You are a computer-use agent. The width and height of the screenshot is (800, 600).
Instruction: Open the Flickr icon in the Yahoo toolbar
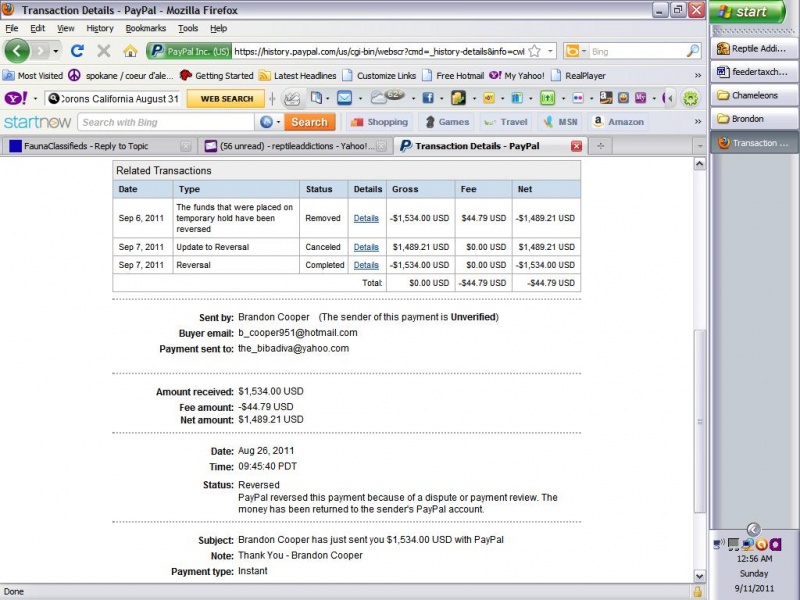[x=578, y=98]
